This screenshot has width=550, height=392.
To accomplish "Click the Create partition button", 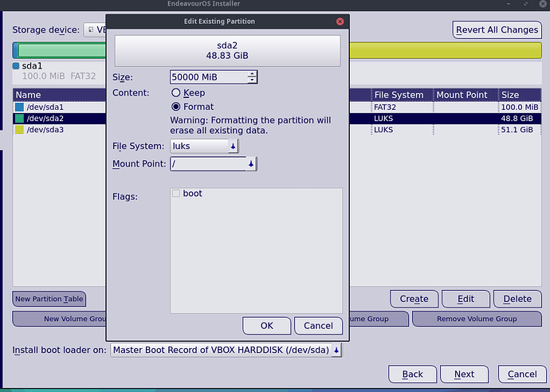I will pos(414,299).
